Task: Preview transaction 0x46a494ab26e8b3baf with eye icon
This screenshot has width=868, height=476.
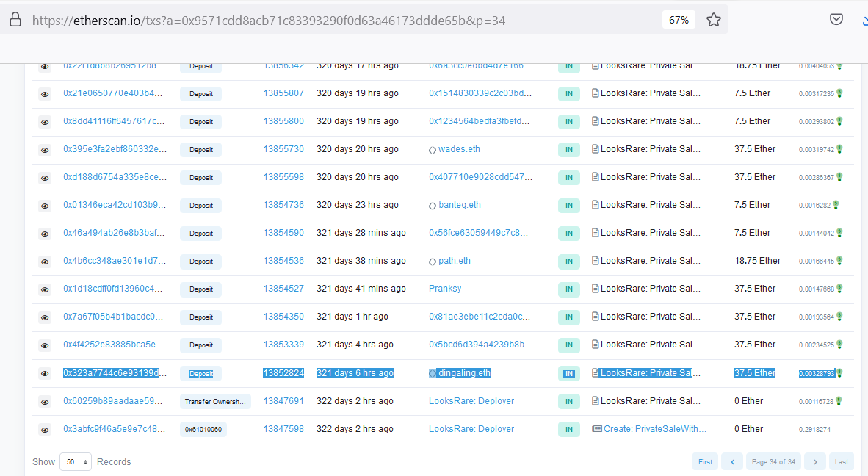Action: (45, 234)
